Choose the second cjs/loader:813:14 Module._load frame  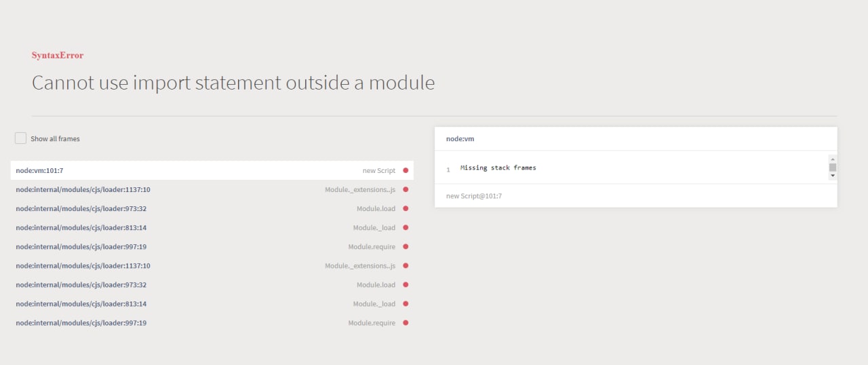pyautogui.click(x=212, y=304)
